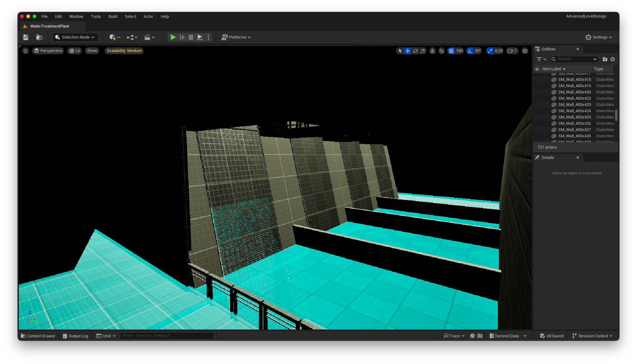Viewport: 637px width, 364px height.
Task: Toggle visibility eye column header
Action: 537,69
